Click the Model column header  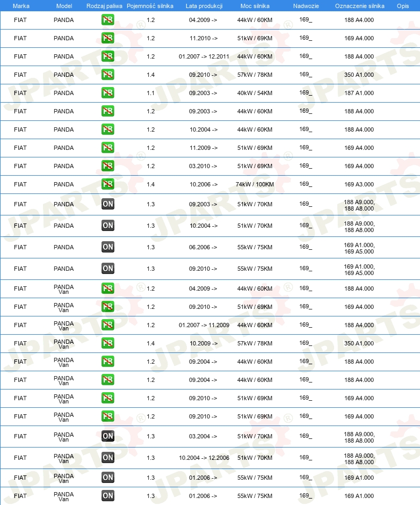pyautogui.click(x=64, y=6)
